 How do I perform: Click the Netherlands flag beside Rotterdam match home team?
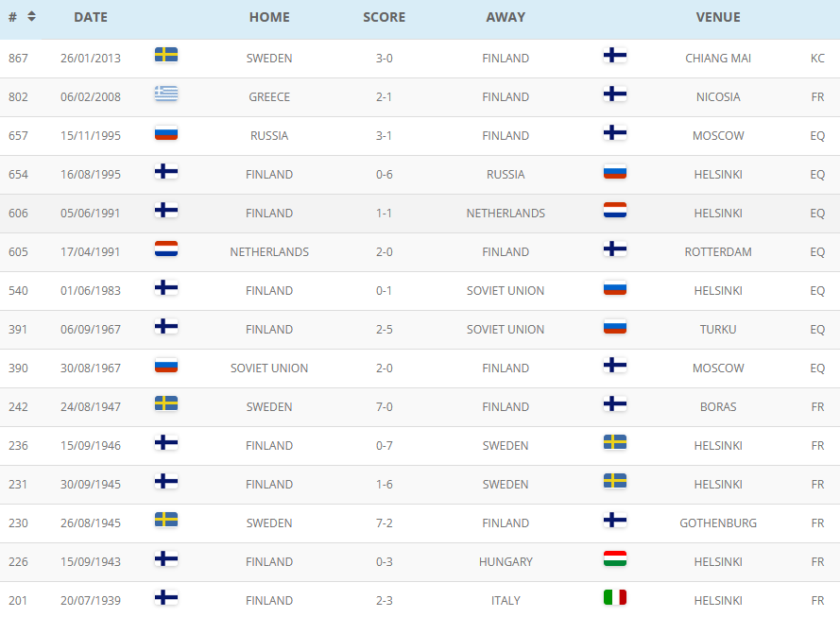click(x=166, y=249)
